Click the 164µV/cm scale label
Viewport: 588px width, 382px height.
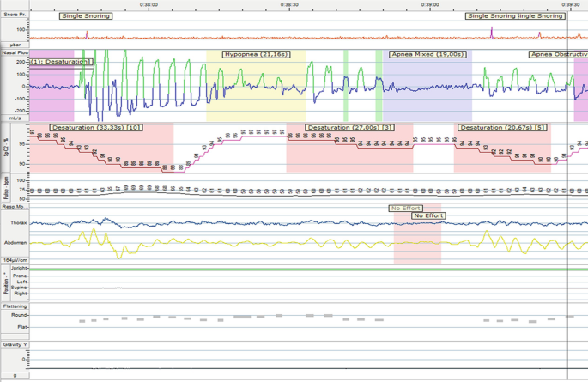point(15,260)
